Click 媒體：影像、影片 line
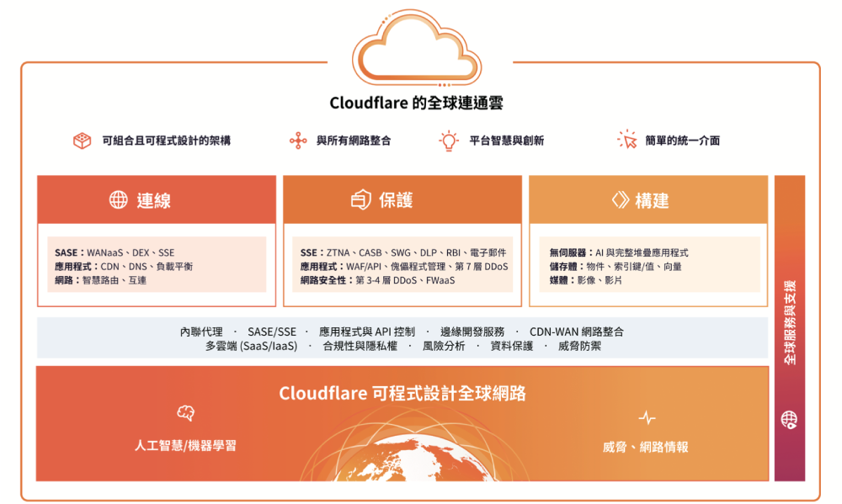 [585, 280]
